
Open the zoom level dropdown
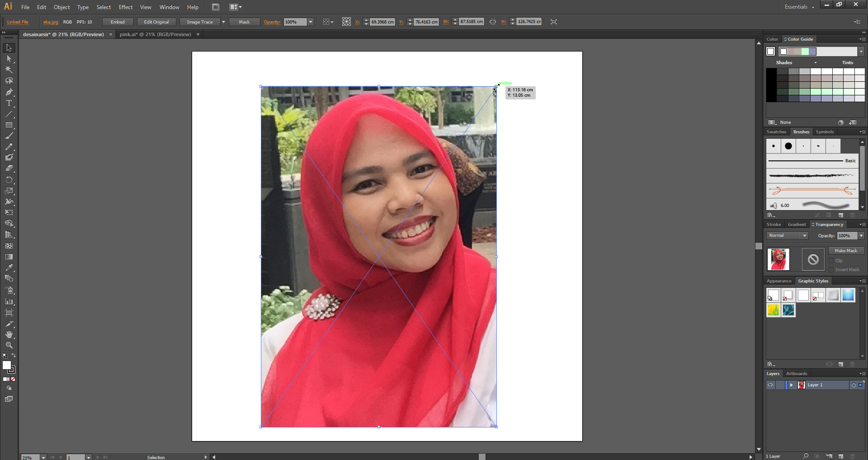coord(43,457)
